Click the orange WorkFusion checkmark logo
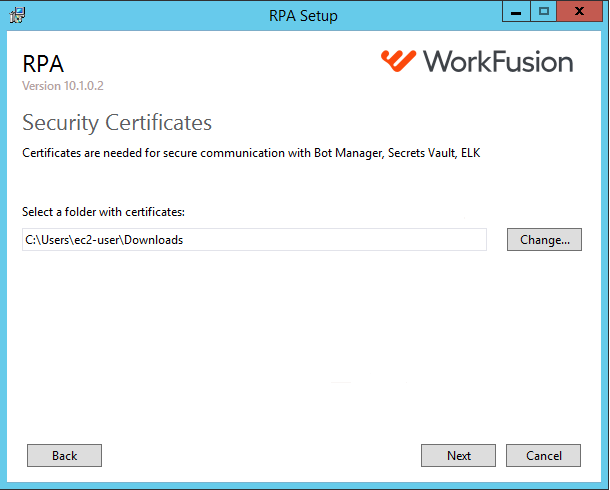610x490 pixels. tap(398, 61)
